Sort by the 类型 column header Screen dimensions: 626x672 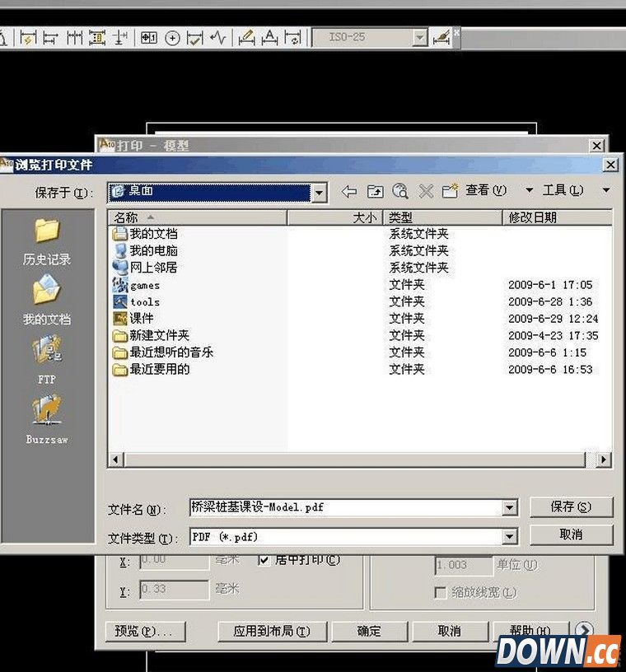tap(442, 217)
